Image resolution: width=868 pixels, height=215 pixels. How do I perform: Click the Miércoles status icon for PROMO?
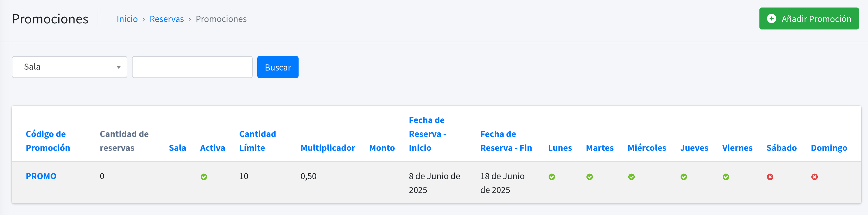632,176
